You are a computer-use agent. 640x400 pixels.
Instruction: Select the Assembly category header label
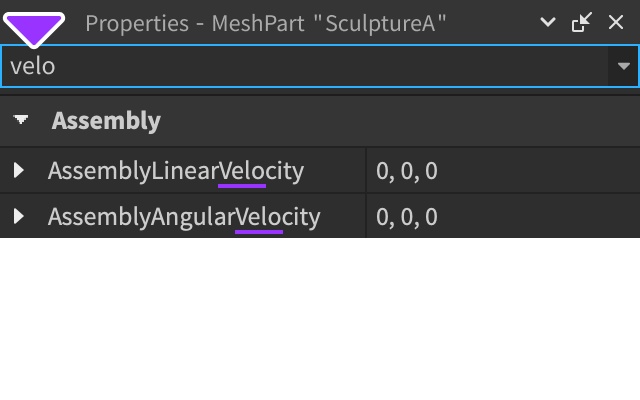(x=106, y=121)
